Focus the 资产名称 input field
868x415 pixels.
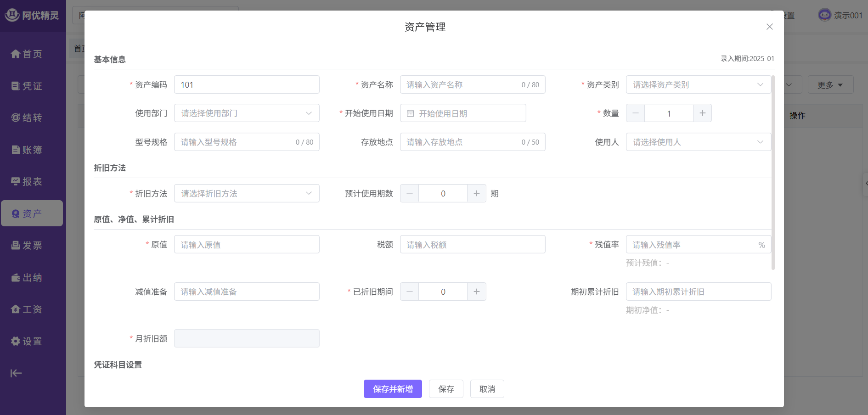[x=462, y=85]
